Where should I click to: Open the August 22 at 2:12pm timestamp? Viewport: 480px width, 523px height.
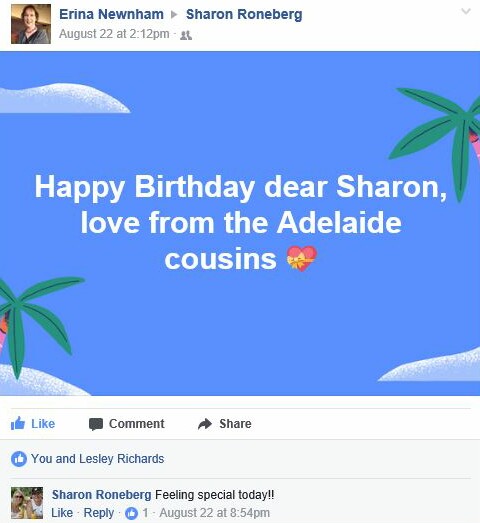pyautogui.click(x=114, y=34)
